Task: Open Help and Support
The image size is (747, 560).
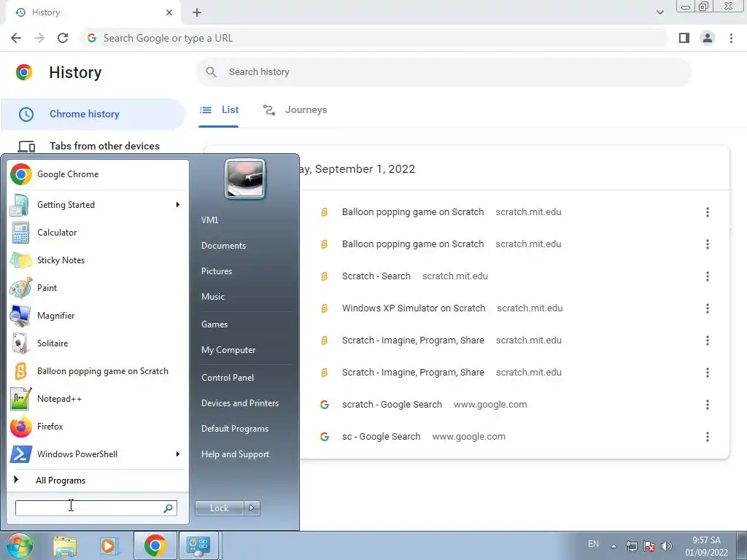Action: (x=235, y=454)
